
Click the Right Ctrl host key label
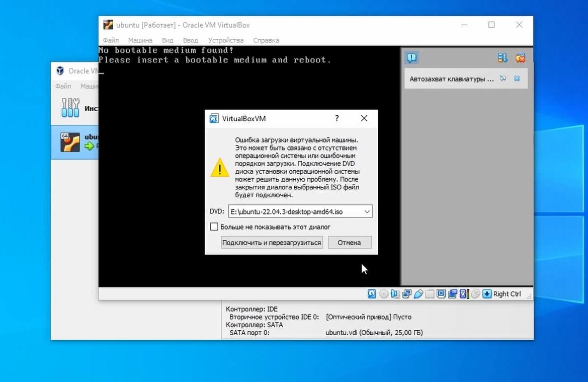507,294
